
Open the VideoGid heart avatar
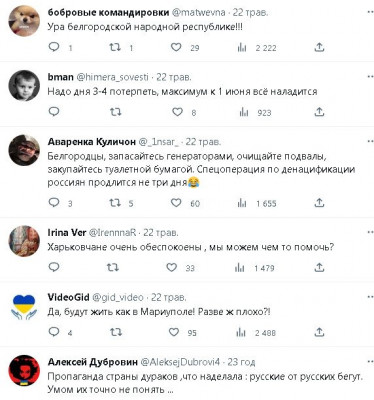(24, 306)
